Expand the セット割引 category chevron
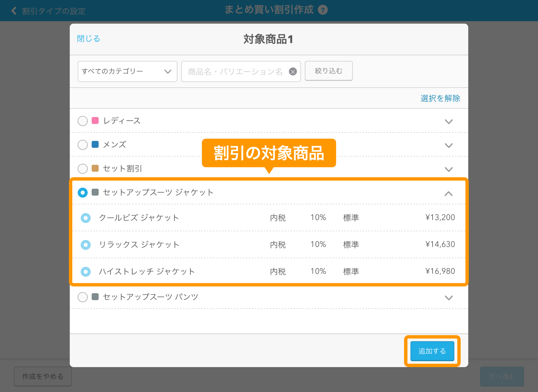 [x=449, y=169]
